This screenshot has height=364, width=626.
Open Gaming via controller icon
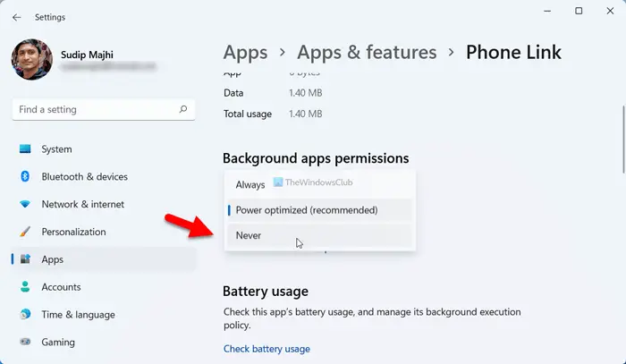pyautogui.click(x=25, y=342)
